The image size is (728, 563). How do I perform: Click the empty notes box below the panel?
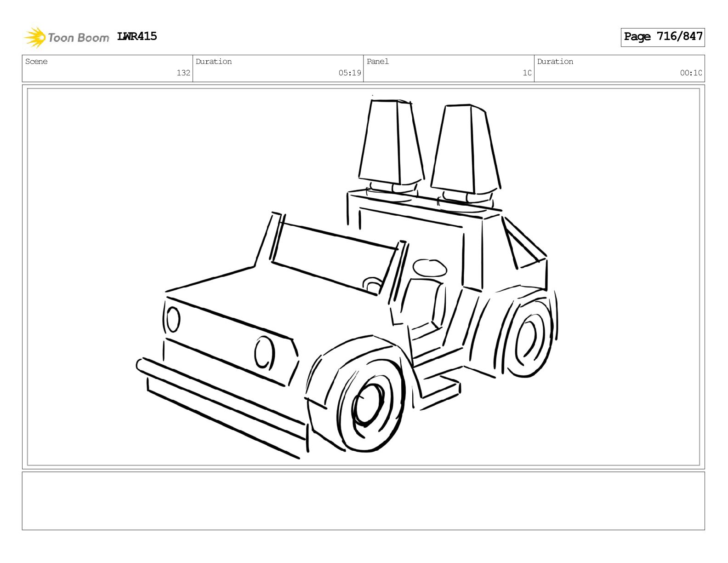(363, 501)
